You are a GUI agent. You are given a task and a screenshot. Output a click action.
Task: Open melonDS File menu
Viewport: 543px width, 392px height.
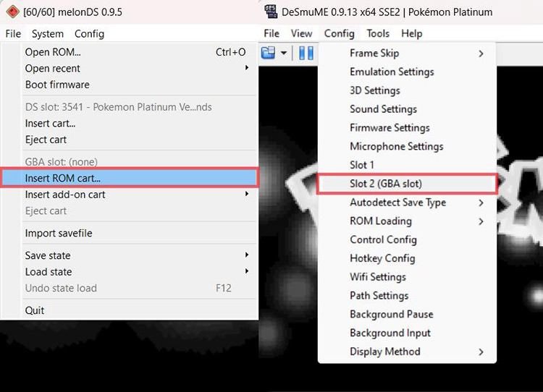click(x=13, y=33)
